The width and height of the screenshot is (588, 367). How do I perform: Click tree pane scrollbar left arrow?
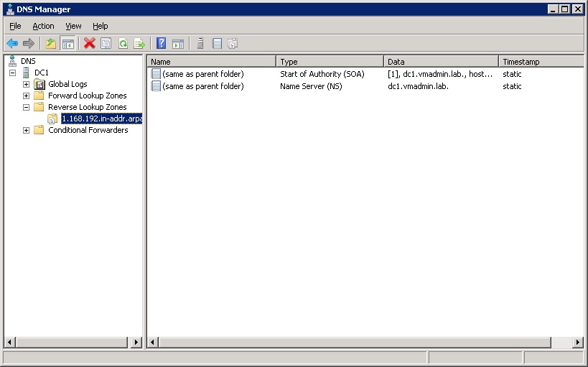(10, 343)
